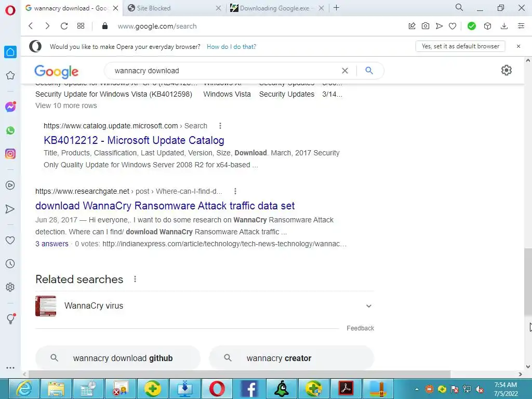The width and height of the screenshot is (532, 399).
Task: Open options for the Microsoft Update Catalog result
Action: pyautogui.click(x=220, y=126)
